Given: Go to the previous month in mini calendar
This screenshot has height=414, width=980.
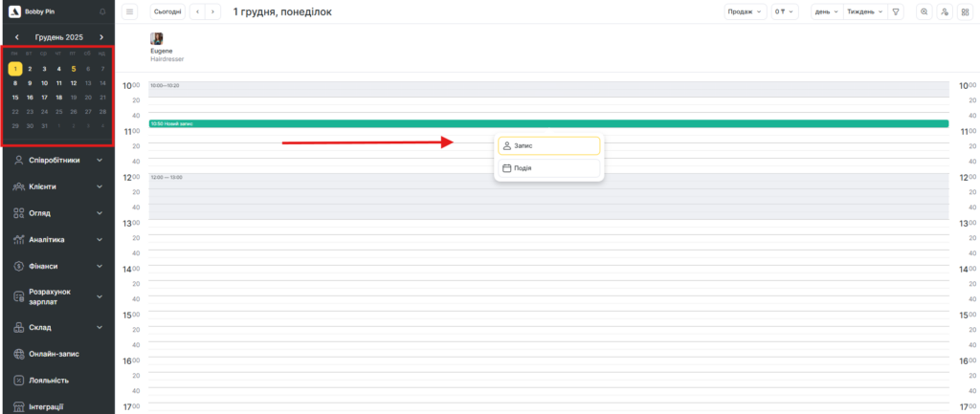Looking at the screenshot, I should click(16, 37).
